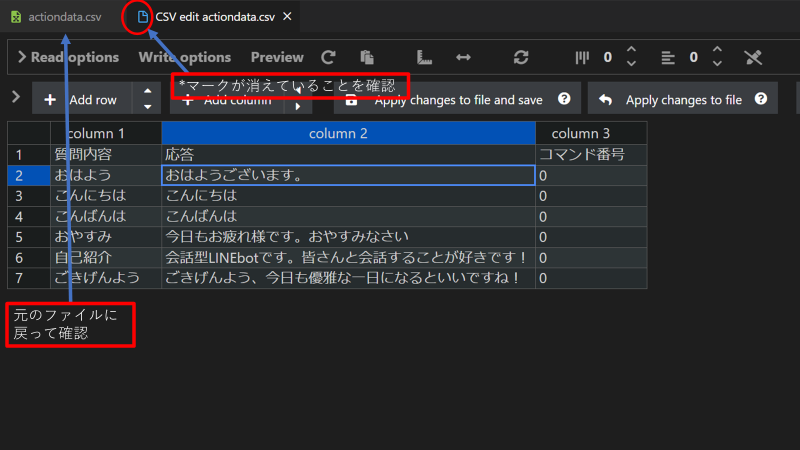This screenshot has width=800, height=450.
Task: Click the Add row button
Action: 82,98
